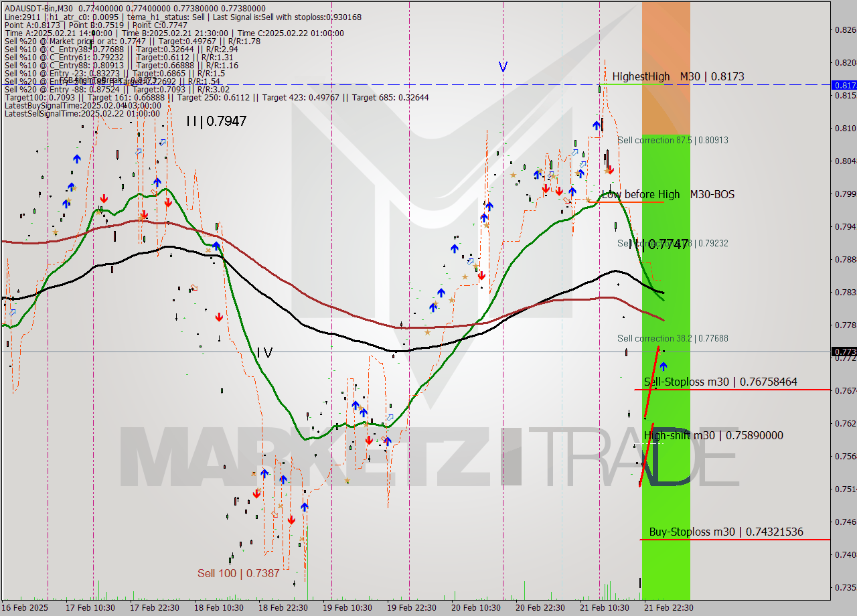Image resolution: width=857 pixels, height=616 pixels.
Task: Select the I V wave marker
Action: [264, 353]
